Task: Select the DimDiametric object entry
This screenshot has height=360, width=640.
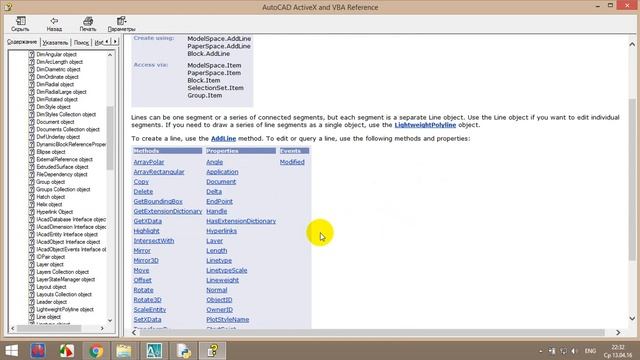Action: pyautogui.click(x=58, y=69)
